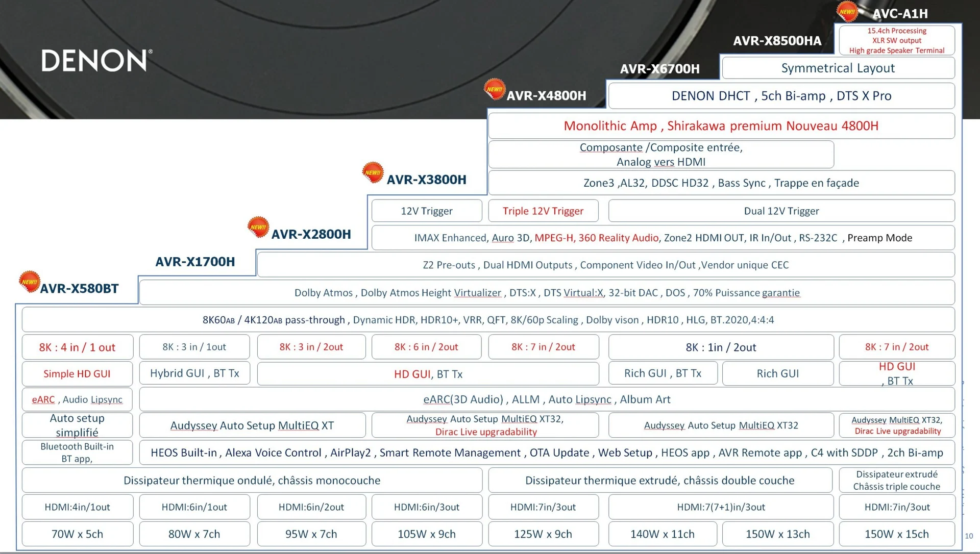Viewport: 980px width, 554px height.
Task: Click the Dual 12V Trigger box
Action: click(x=781, y=211)
